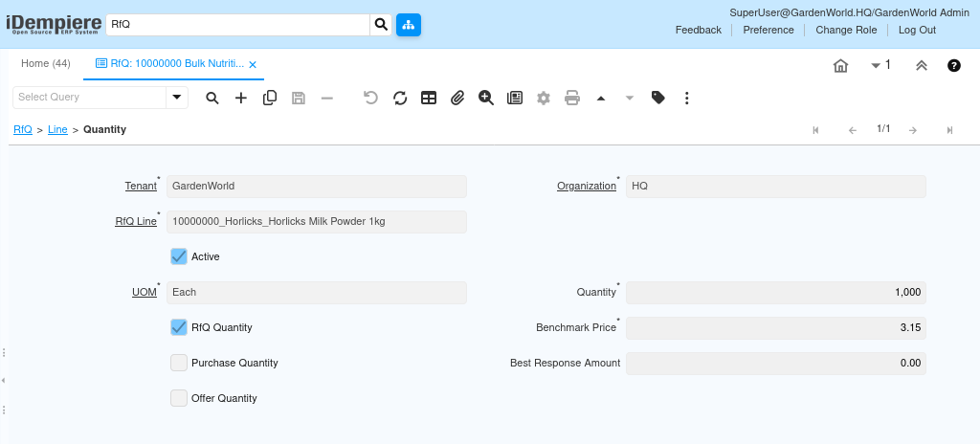Click the Line breadcrumb link
This screenshot has width=980, height=444.
pyautogui.click(x=57, y=129)
